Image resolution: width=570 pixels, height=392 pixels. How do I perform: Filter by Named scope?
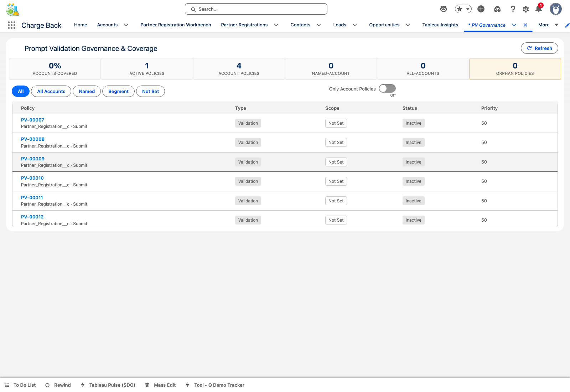click(x=87, y=91)
